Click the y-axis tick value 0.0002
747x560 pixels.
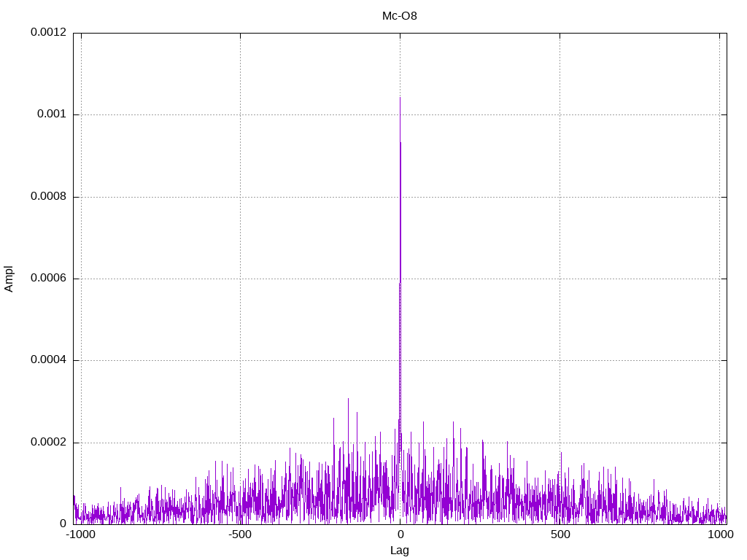point(49,443)
